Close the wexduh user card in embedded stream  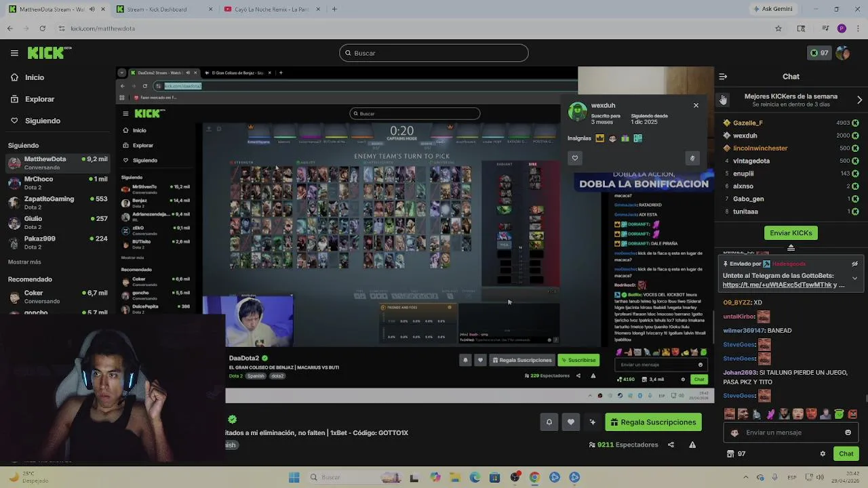click(696, 105)
